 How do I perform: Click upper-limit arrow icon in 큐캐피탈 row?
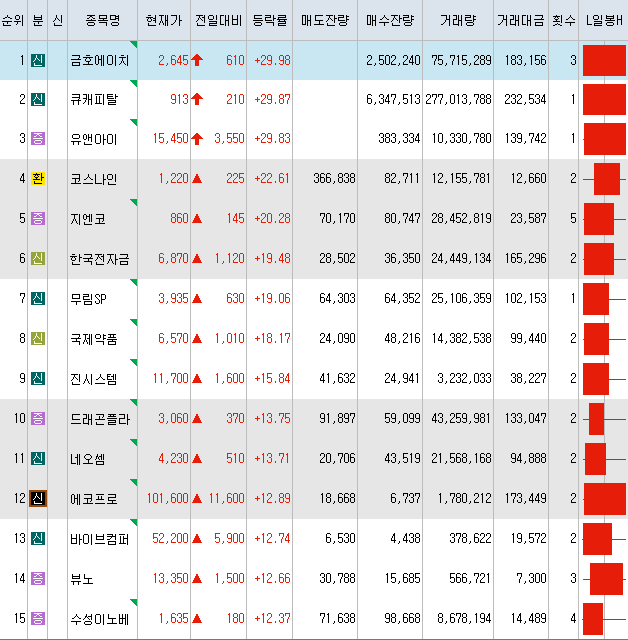197,99
